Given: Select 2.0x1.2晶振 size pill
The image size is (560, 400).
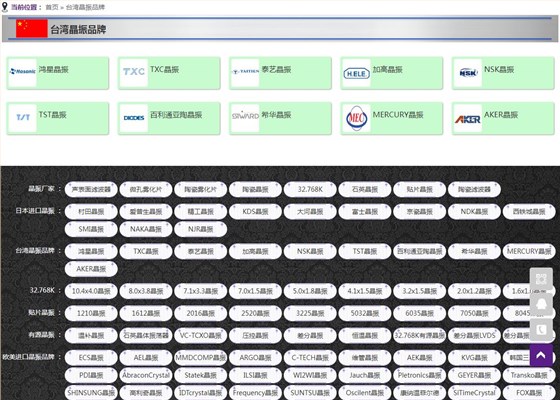Looking at the screenshot, I should [474, 291].
